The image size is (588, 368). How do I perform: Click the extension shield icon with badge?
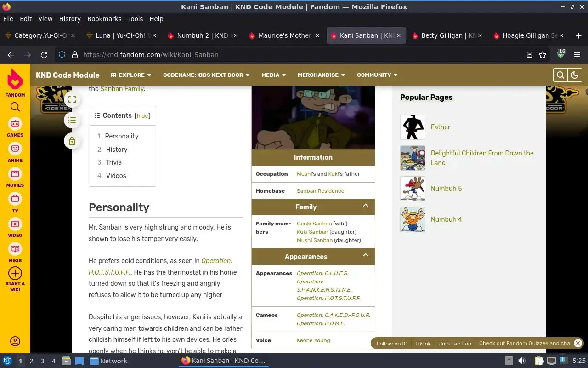click(x=560, y=54)
